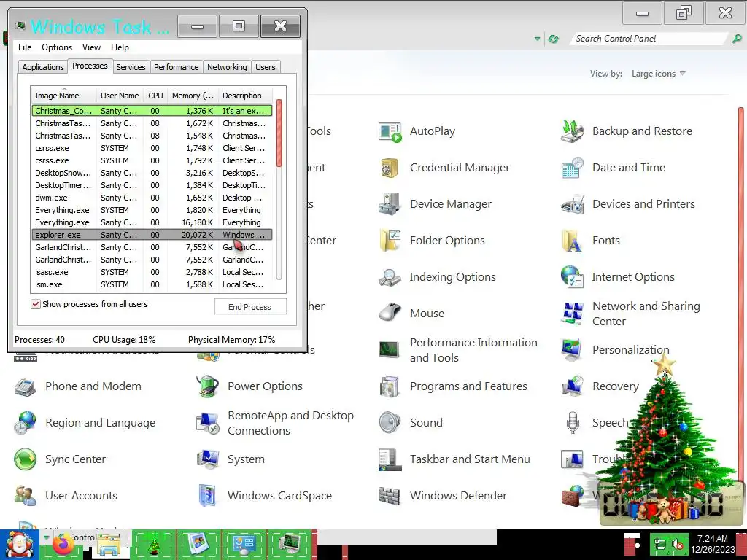
Task: Open Device Manager
Action: click(x=435, y=204)
